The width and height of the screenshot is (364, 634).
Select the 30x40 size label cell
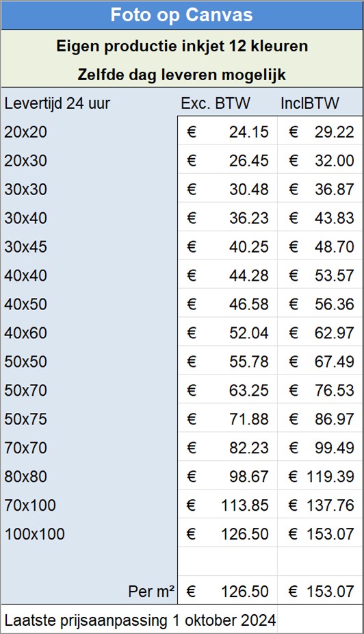[89, 218]
